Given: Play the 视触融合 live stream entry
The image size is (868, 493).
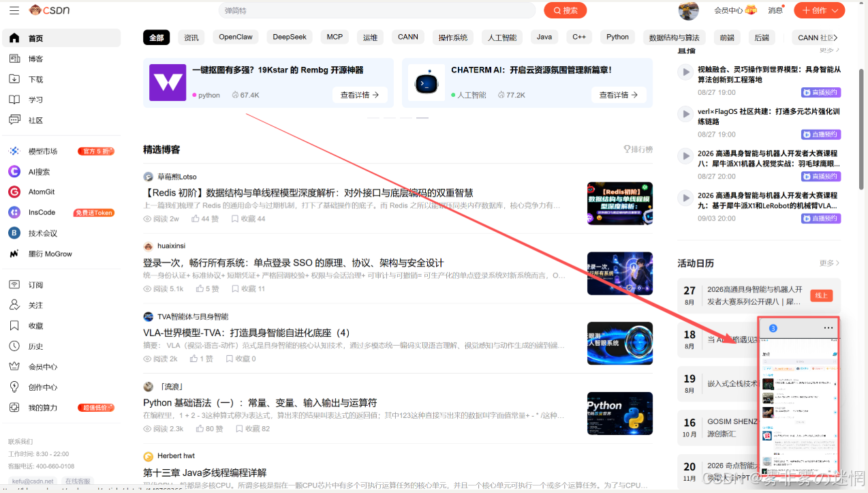Looking at the screenshot, I should pos(685,72).
